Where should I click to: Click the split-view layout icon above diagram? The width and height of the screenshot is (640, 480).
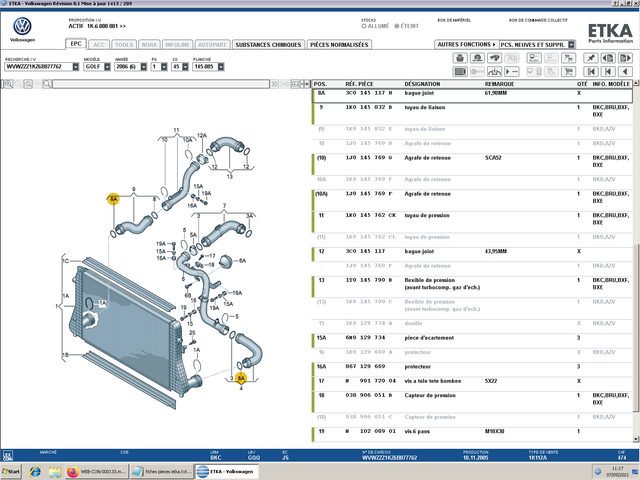tap(295, 84)
